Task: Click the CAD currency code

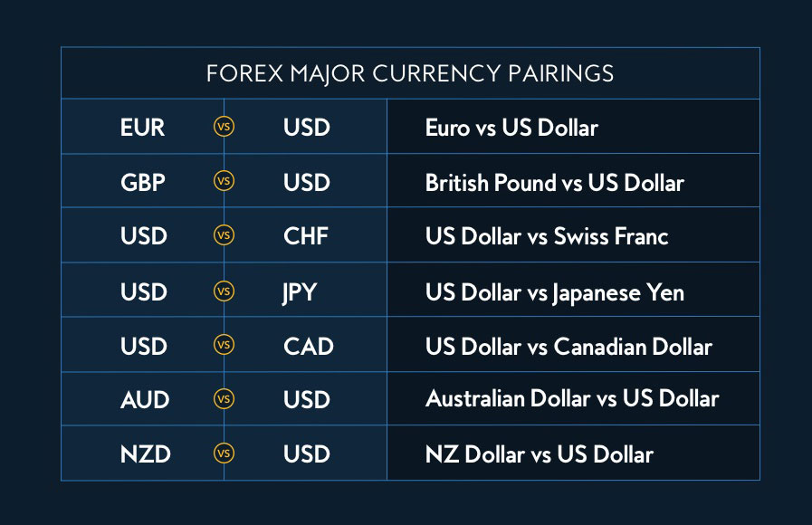Action: 309,347
